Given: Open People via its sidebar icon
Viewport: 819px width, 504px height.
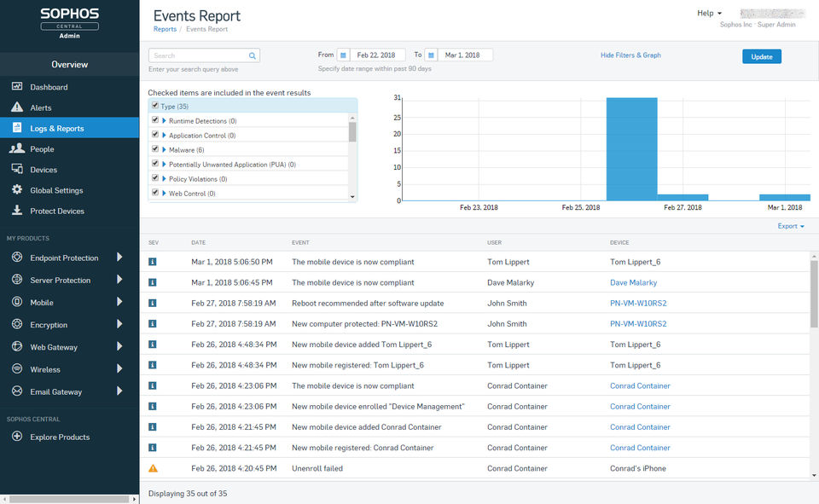Looking at the screenshot, I should pos(16,148).
